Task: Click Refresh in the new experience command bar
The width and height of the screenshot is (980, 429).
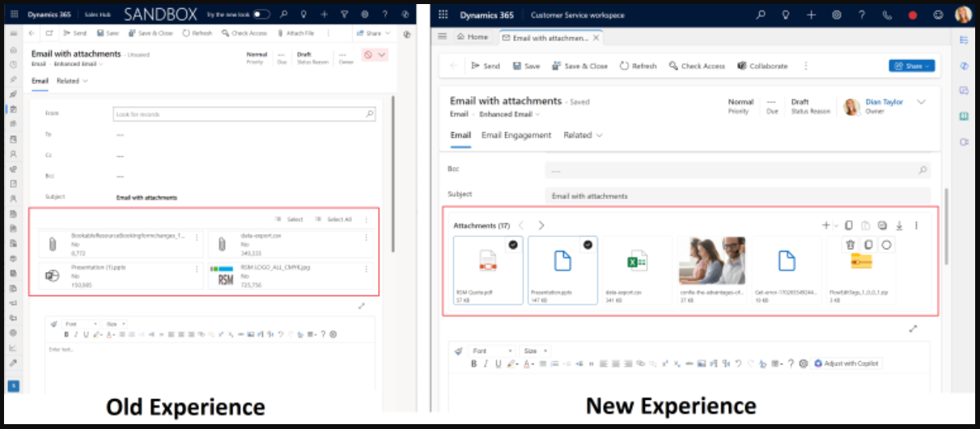Action: pyautogui.click(x=638, y=66)
